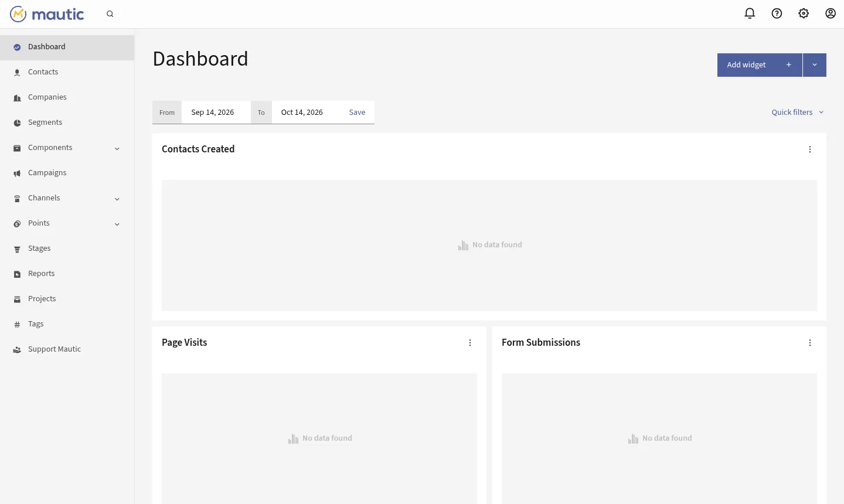This screenshot has width=844, height=504.
Task: Click the Form Submissions widget title
Action: coord(541,342)
